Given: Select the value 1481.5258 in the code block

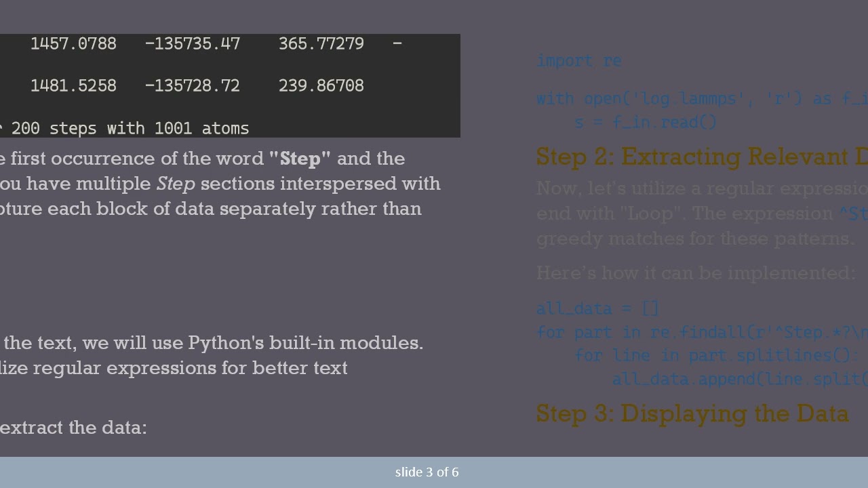Looking at the screenshot, I should click(73, 85).
